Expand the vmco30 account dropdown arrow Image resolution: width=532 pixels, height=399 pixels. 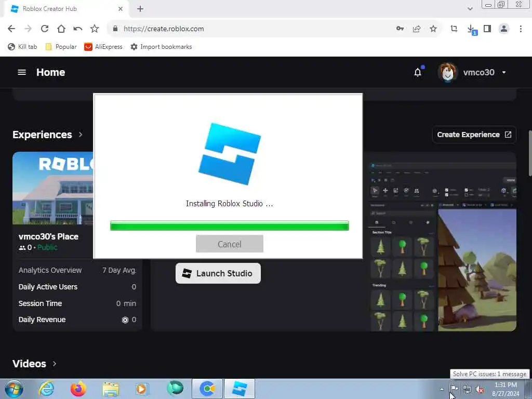(504, 72)
